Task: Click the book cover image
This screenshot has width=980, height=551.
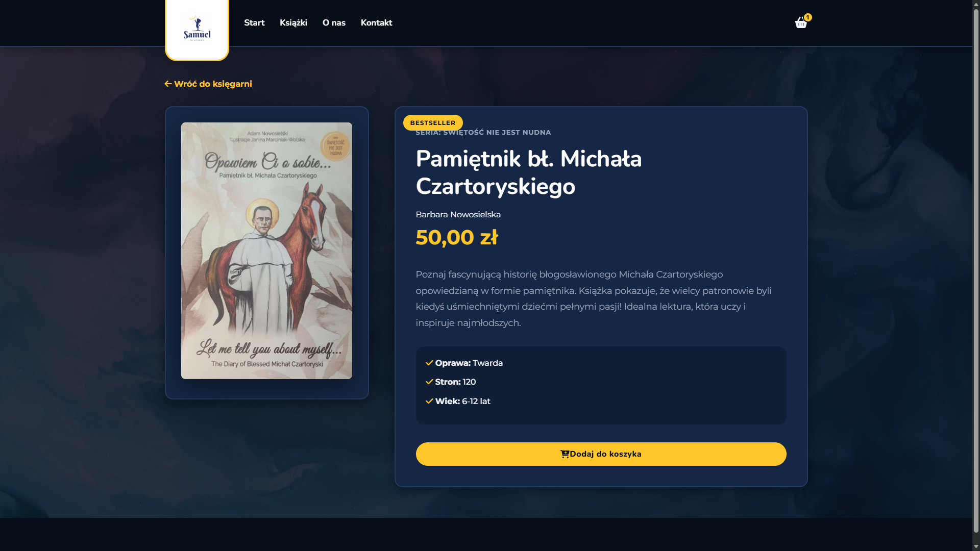Action: point(266,251)
